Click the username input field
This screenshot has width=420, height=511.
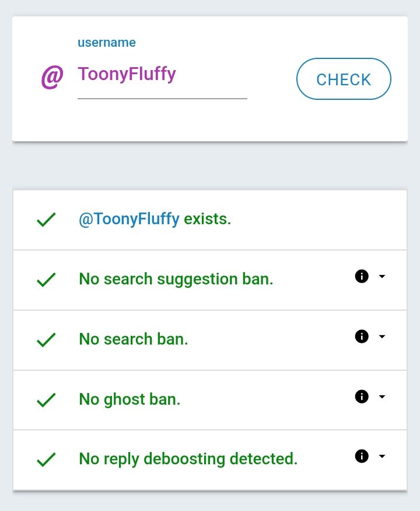[162, 75]
